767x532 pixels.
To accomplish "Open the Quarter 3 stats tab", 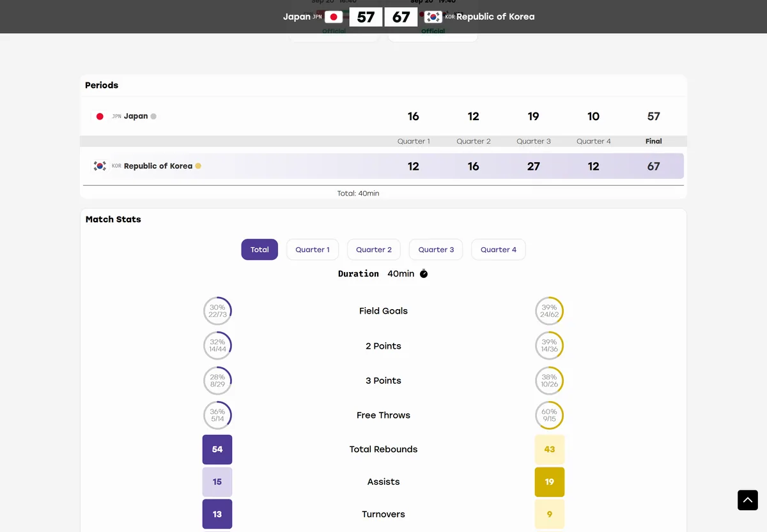I will [436, 250].
